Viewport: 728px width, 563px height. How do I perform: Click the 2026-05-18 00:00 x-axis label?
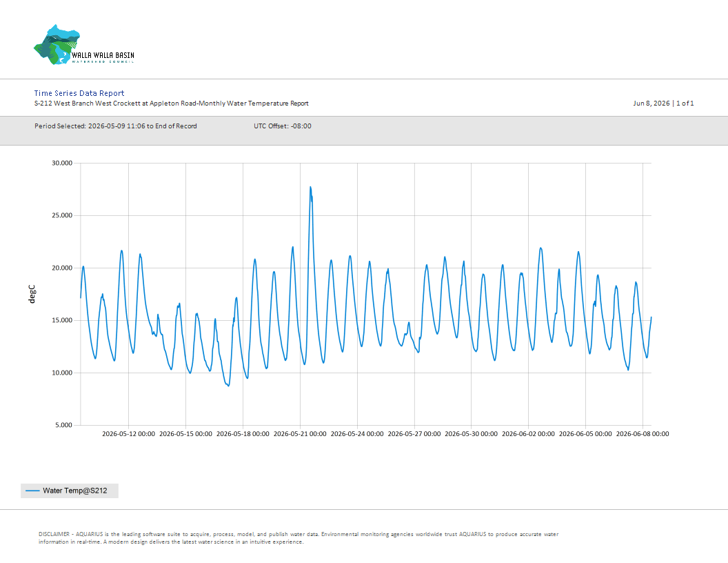point(243,434)
